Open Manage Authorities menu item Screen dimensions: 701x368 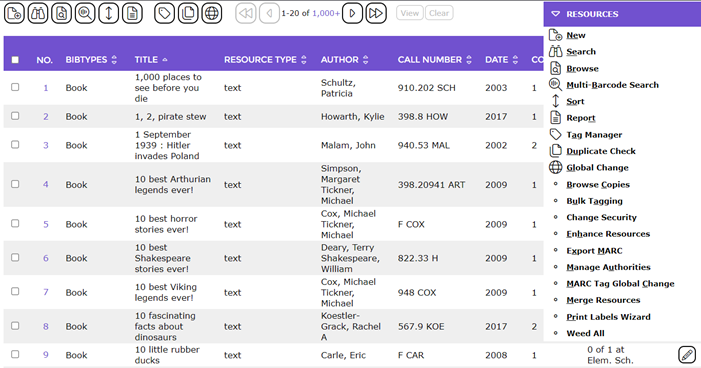pyautogui.click(x=608, y=267)
